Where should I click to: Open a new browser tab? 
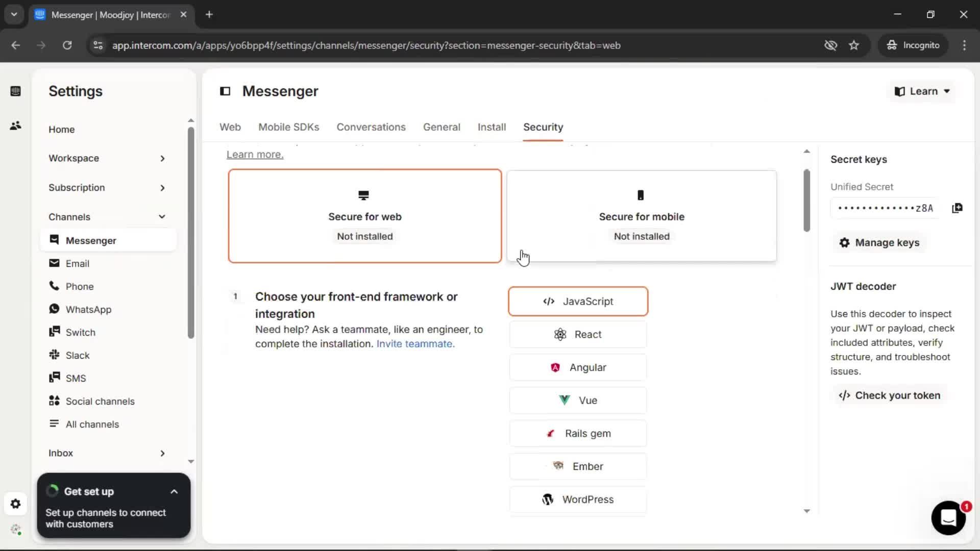(209, 15)
